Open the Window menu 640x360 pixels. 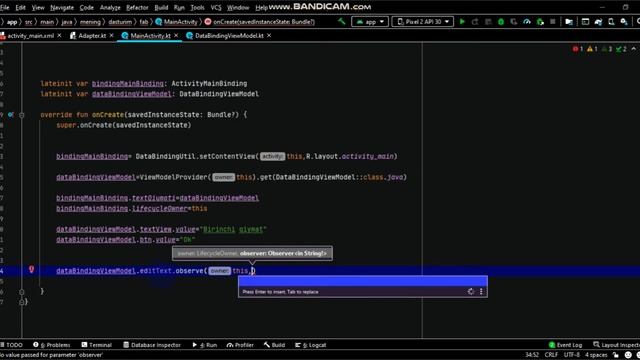238,7
